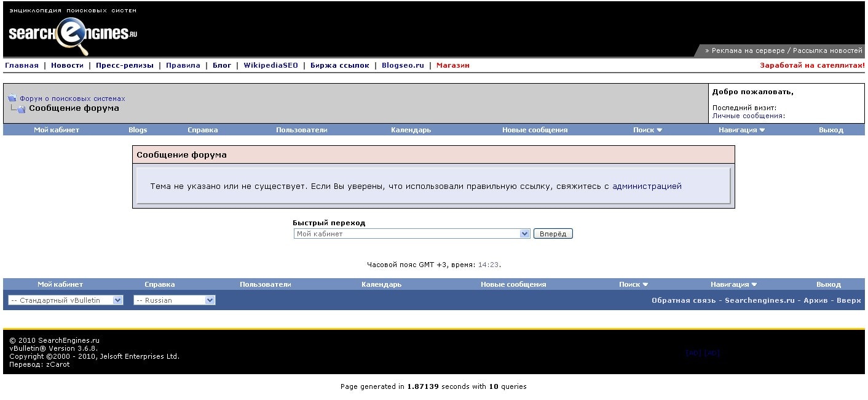868x400 pixels.
Task: Open the Стандартный vBulletin style selector
Action: click(66, 300)
